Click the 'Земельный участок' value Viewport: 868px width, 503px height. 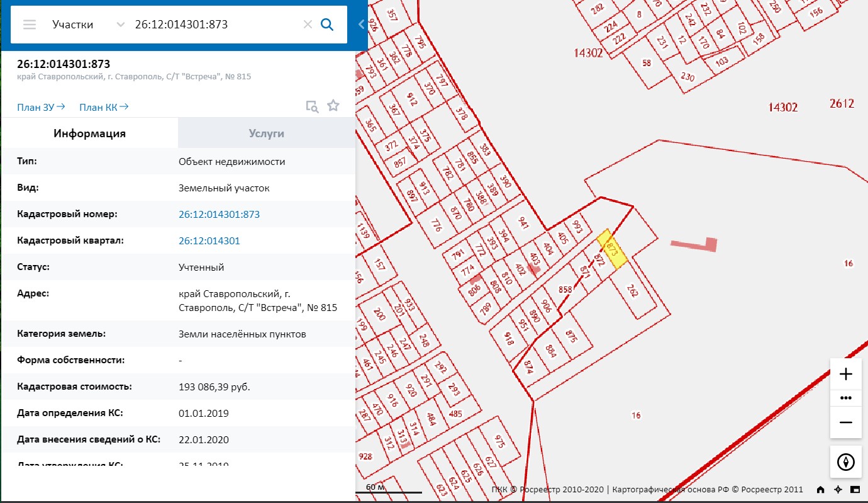pos(225,188)
